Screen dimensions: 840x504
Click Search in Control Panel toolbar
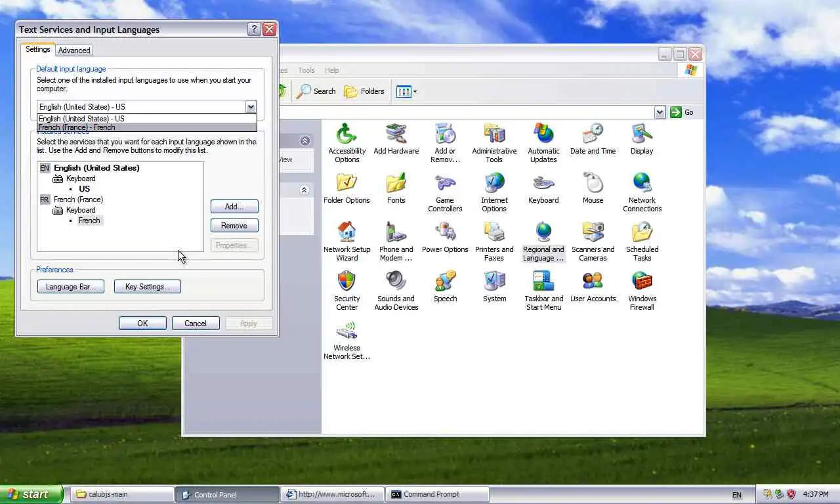coord(316,91)
